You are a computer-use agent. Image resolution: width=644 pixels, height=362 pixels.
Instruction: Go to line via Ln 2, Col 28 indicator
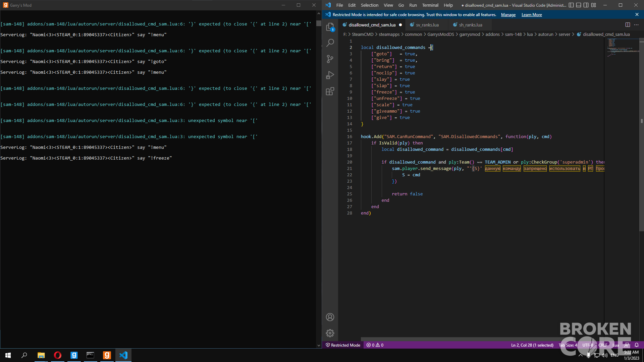pyautogui.click(x=532, y=345)
